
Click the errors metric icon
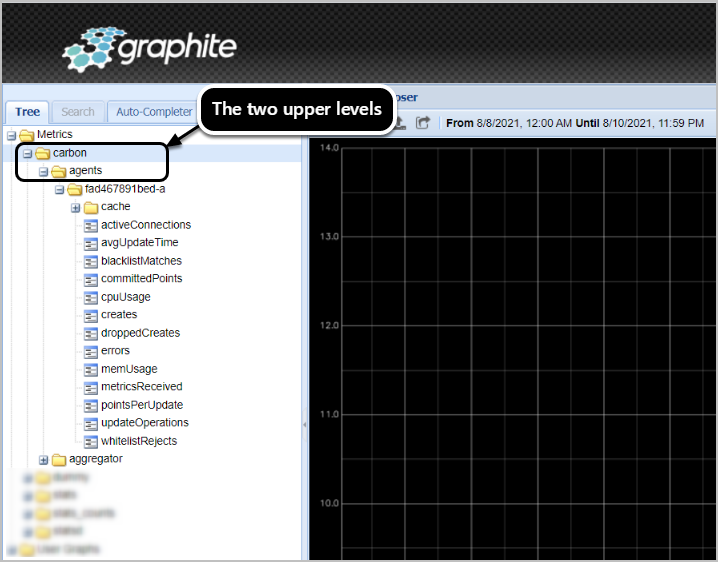(91, 351)
